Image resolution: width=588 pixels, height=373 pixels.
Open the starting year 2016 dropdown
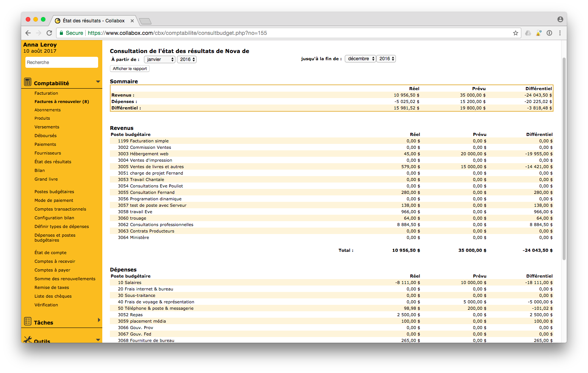click(x=187, y=59)
